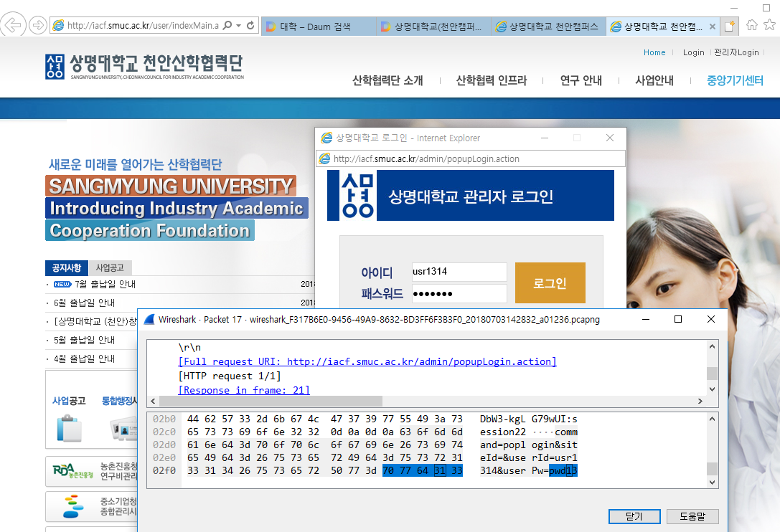Click the 상명대학교 천안산학협력단 site logo
The image size is (780, 532).
144,66
